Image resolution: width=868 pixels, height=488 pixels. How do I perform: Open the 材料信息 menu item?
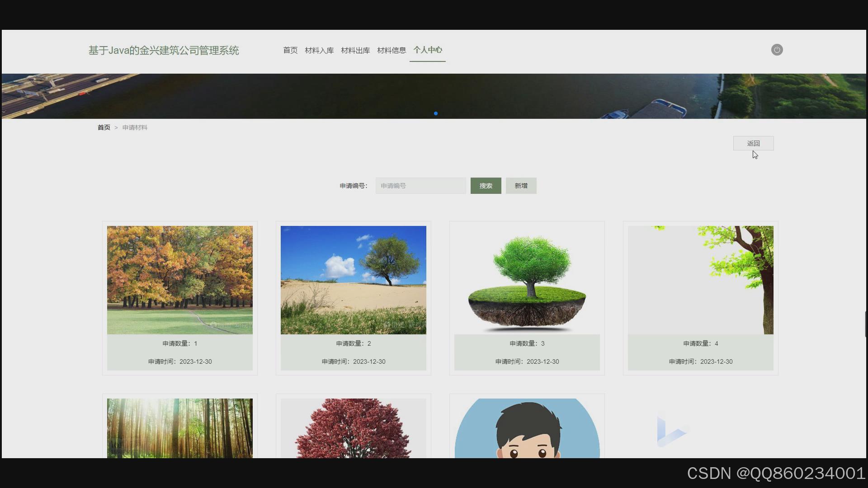pos(392,50)
